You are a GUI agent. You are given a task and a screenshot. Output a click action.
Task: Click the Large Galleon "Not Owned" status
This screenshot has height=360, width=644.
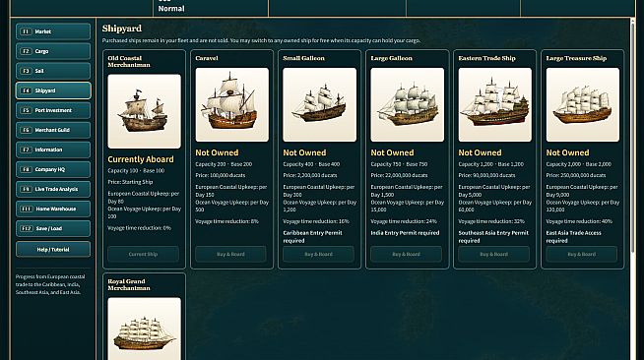tap(392, 152)
